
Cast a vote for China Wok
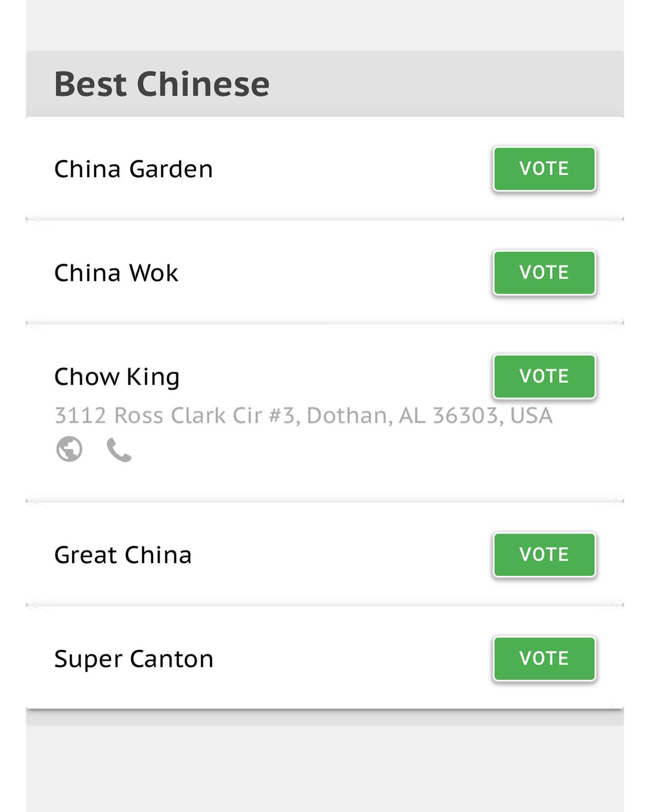click(x=544, y=272)
